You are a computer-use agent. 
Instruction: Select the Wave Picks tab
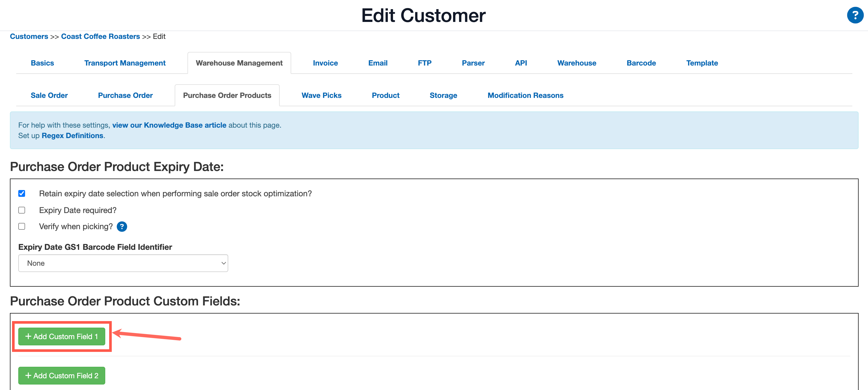point(321,95)
